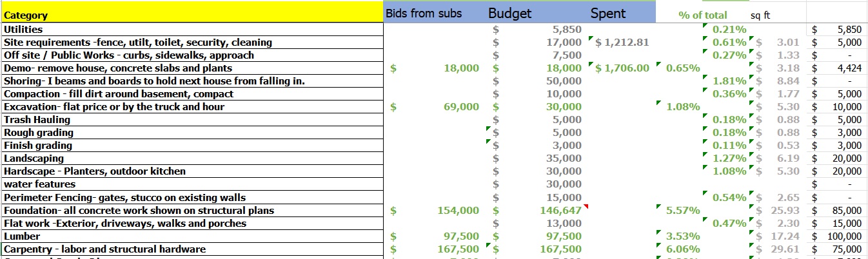The image size is (868, 259).
Task: Select the Bids from subs header
Action: 422,14
